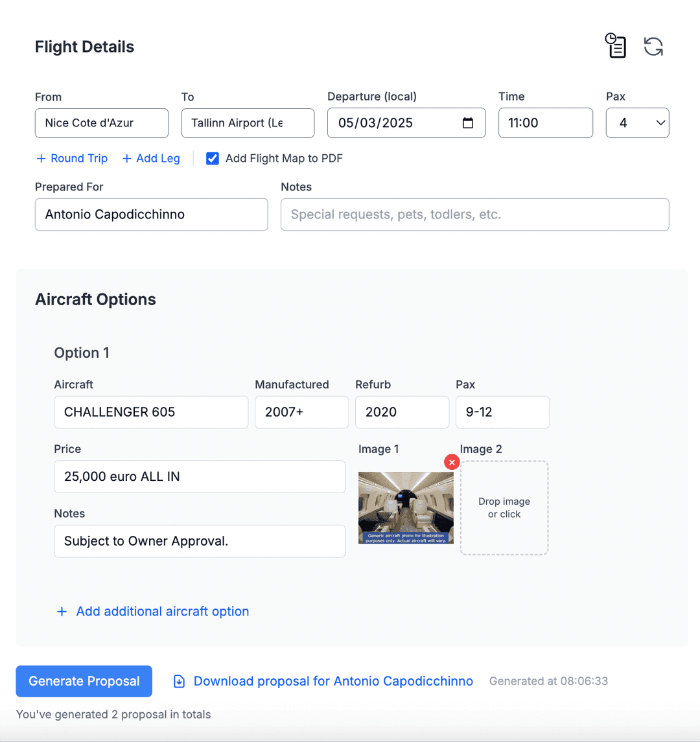Screen dimensions: 700x742
Task: Remove Image 1 with red X
Action: [x=452, y=462]
